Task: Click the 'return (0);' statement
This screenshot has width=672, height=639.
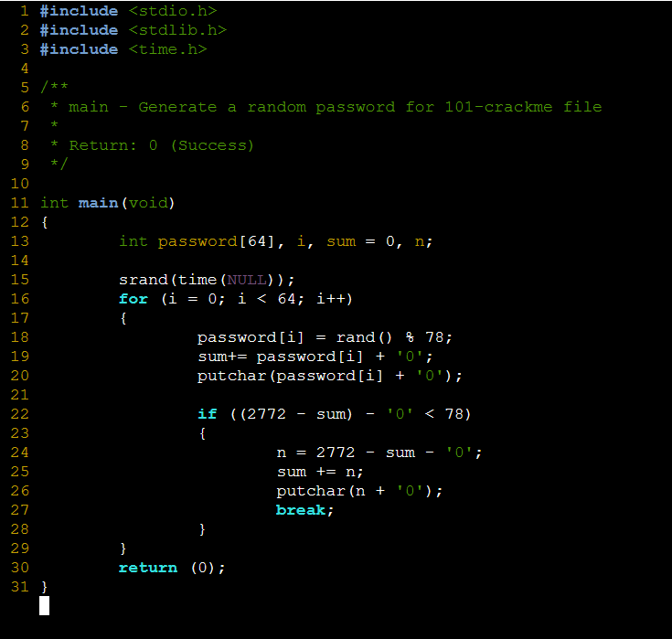Action: coord(172,568)
